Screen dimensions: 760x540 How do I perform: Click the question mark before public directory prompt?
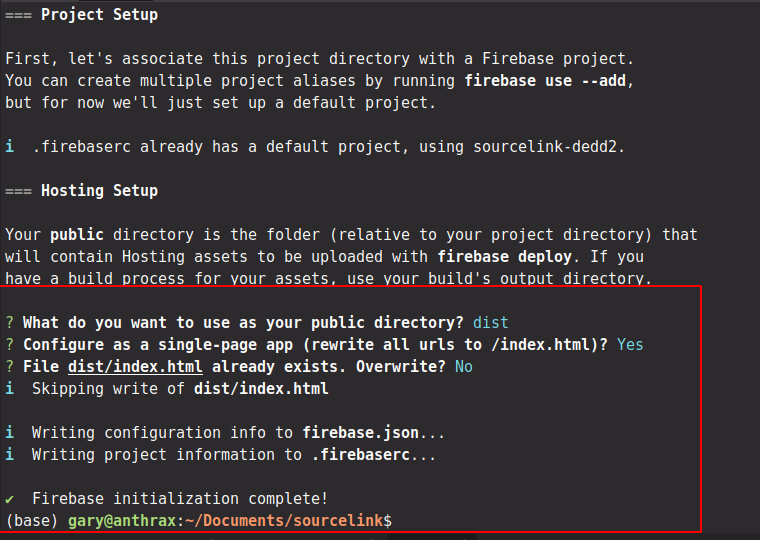pyautogui.click(x=10, y=322)
